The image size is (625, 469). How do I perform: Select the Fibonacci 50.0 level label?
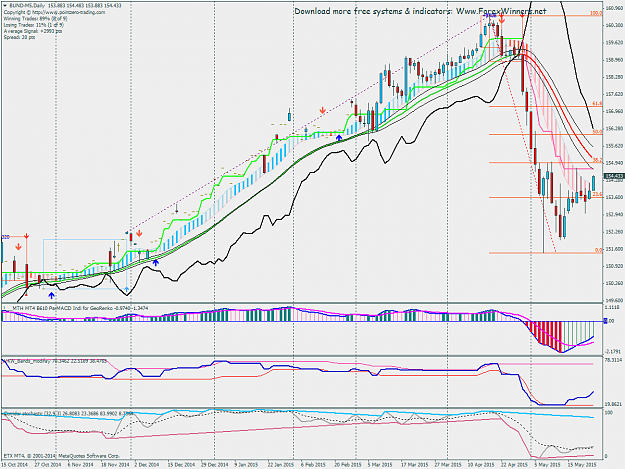click(x=597, y=132)
